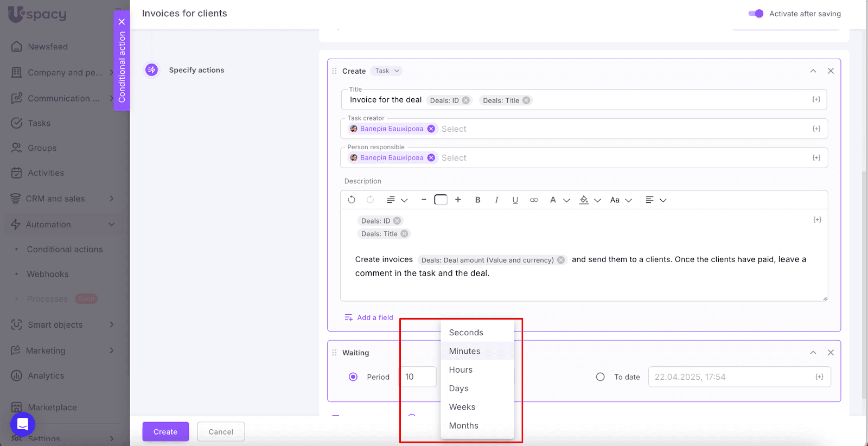868x446 pixels.
Task: Open the Task type dropdown
Action: pos(387,71)
